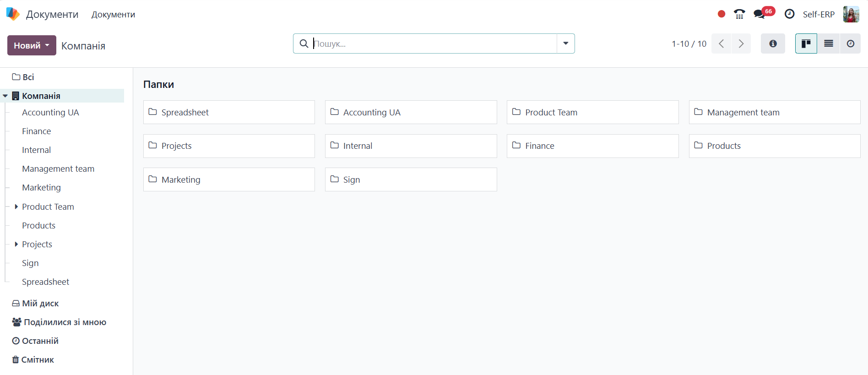
Task: Open the Документи menu item
Action: click(x=113, y=14)
